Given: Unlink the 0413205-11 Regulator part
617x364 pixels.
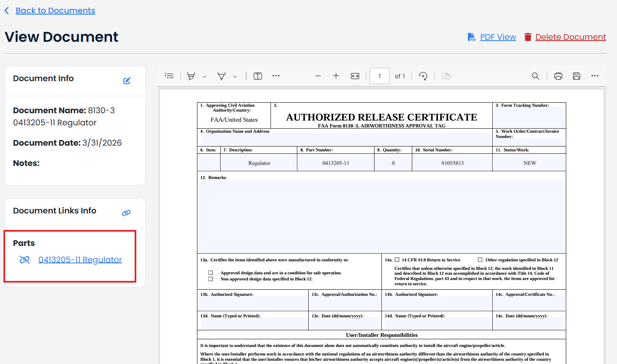Looking at the screenshot, I should 24,260.
